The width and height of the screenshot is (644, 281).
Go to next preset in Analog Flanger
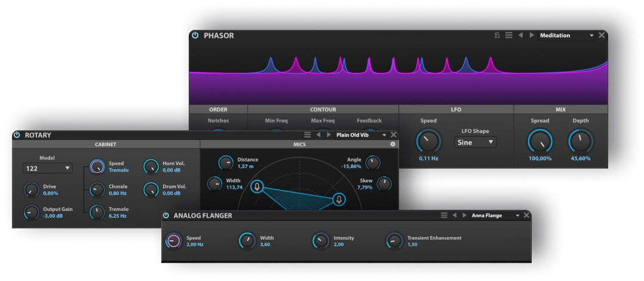click(x=464, y=215)
